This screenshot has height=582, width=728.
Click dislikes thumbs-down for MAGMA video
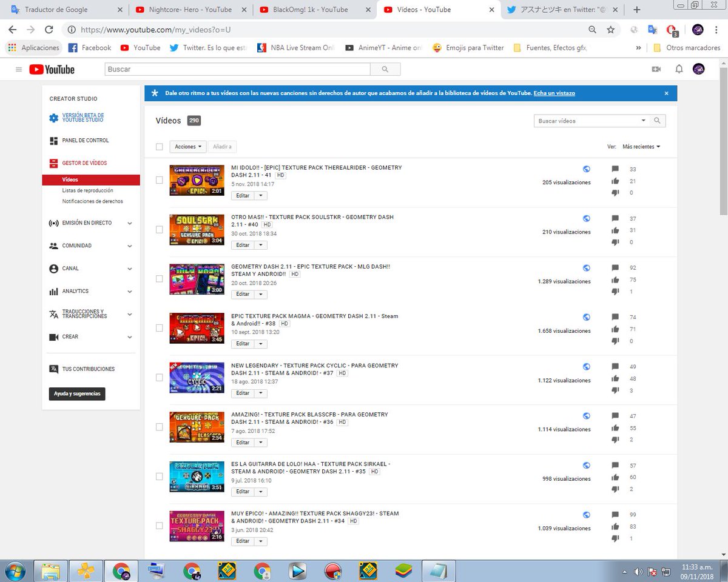click(x=615, y=341)
